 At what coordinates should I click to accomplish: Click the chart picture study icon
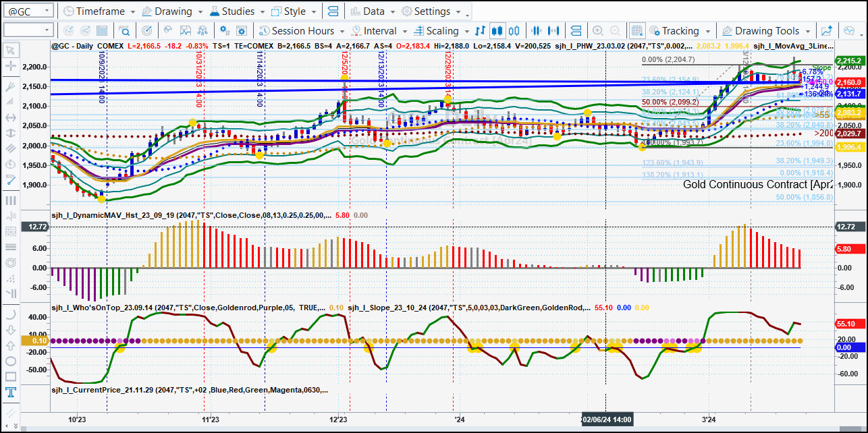tap(184, 30)
